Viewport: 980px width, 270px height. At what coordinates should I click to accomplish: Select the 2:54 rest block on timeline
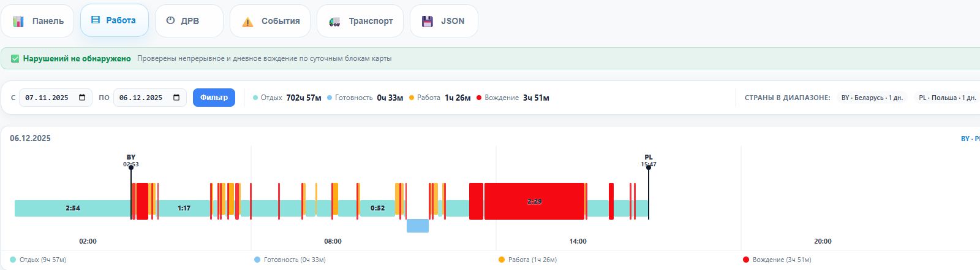(73, 208)
